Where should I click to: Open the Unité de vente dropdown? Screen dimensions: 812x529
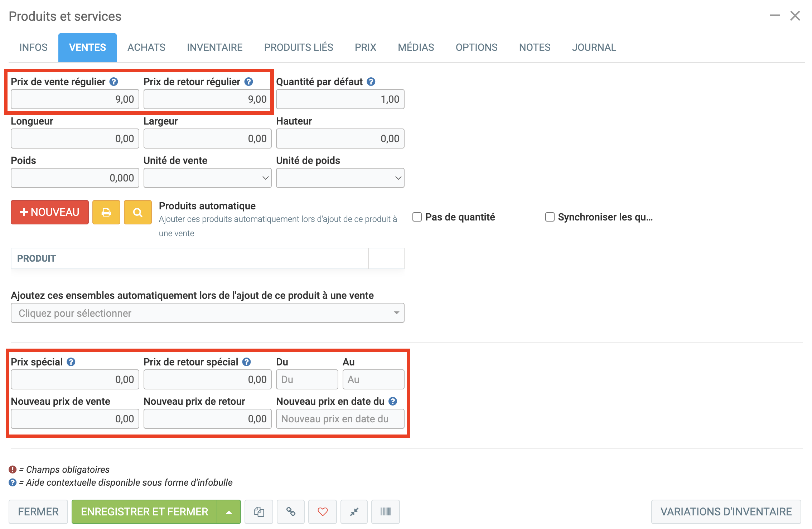click(x=207, y=178)
